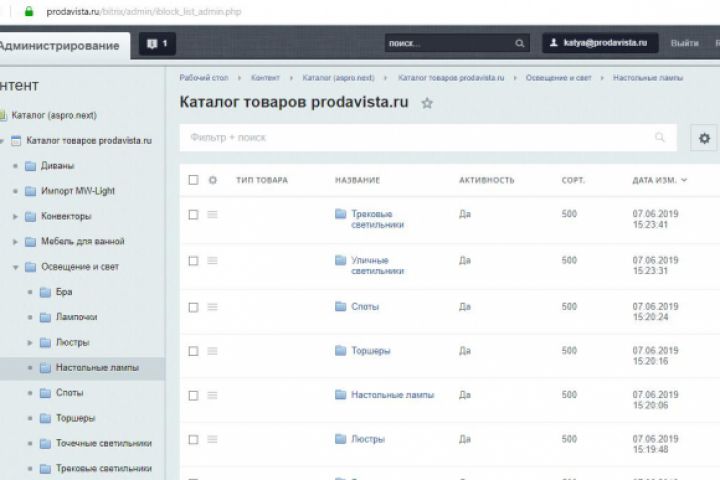Open row actions menu for Споты row
The height and width of the screenshot is (480, 720).
pyautogui.click(x=212, y=307)
